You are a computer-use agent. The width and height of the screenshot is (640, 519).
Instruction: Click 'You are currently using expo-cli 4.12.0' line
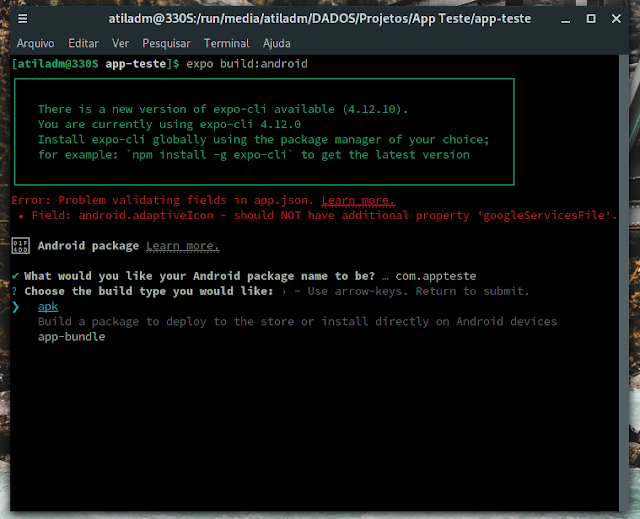click(169, 124)
